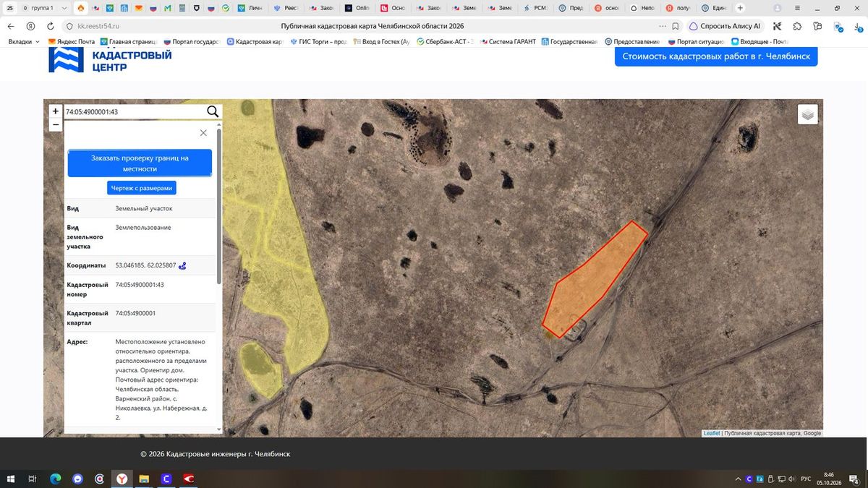Image resolution: width=868 pixels, height=488 pixels.
Task: Switch keyboard language indicator РУС
Action: tap(805, 479)
